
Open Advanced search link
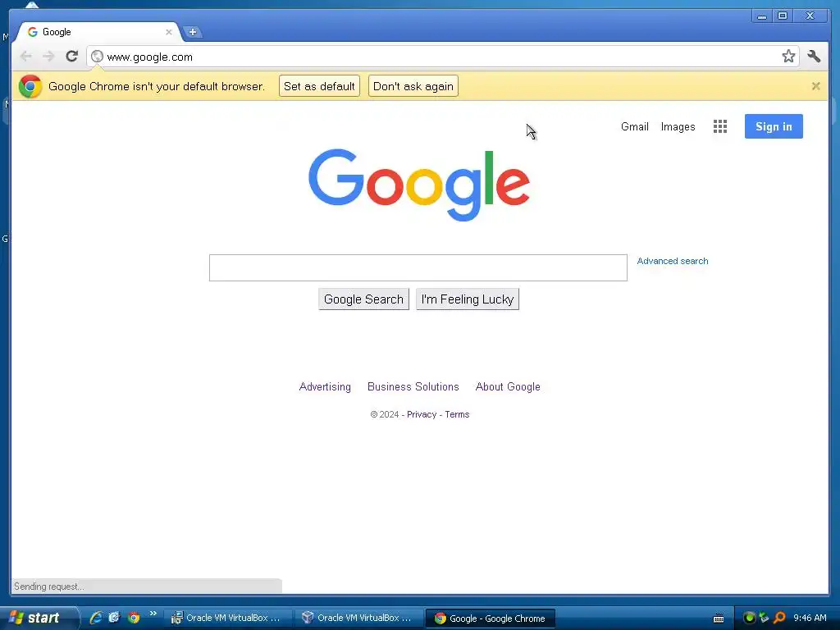(x=673, y=261)
